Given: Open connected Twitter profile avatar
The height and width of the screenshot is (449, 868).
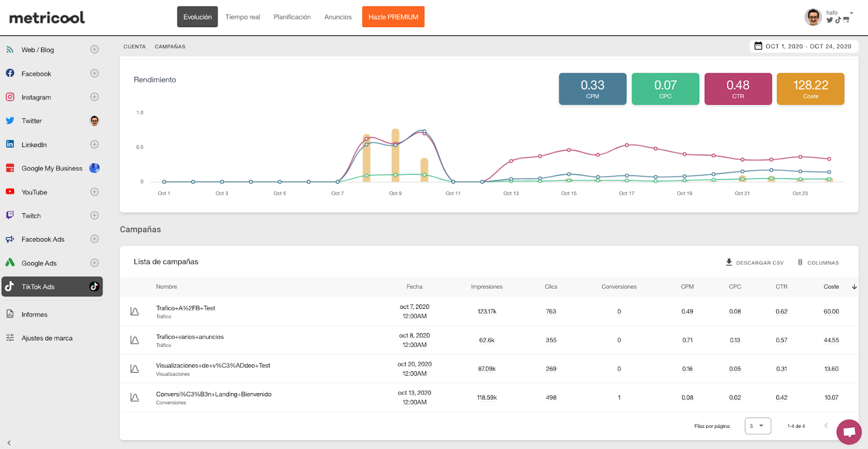Looking at the screenshot, I should coord(94,121).
